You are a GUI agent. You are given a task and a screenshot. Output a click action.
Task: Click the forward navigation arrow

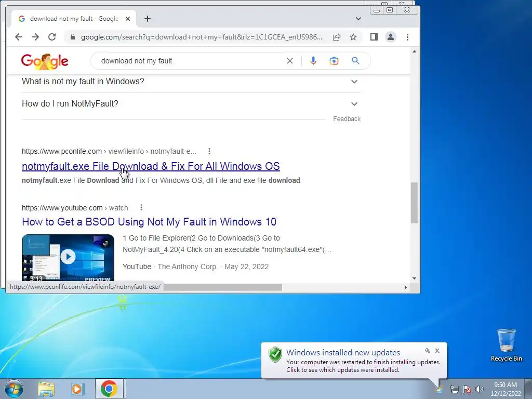(35, 37)
